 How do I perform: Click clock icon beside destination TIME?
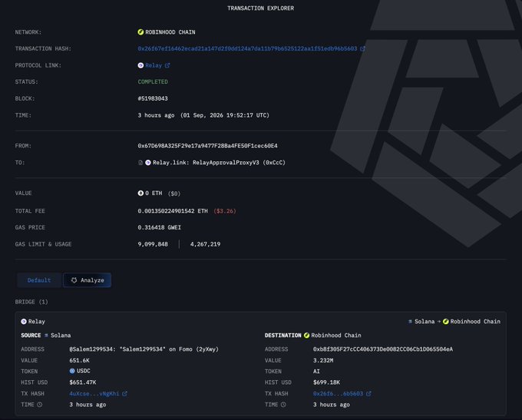tap(283, 405)
